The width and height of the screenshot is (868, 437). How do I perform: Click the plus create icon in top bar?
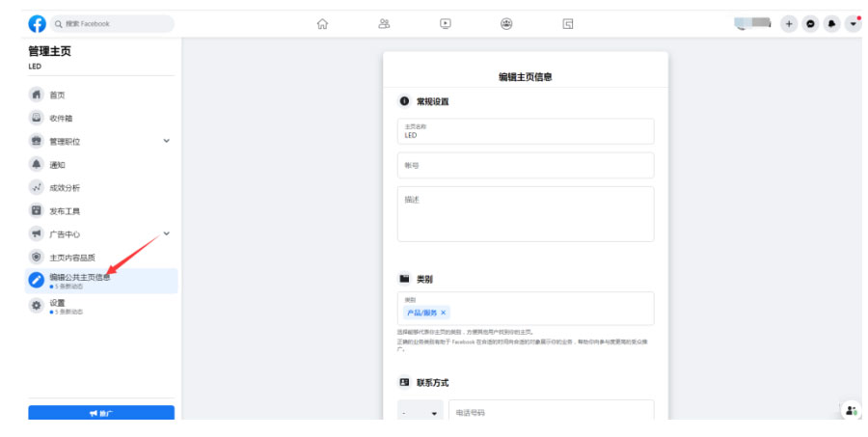pos(789,24)
